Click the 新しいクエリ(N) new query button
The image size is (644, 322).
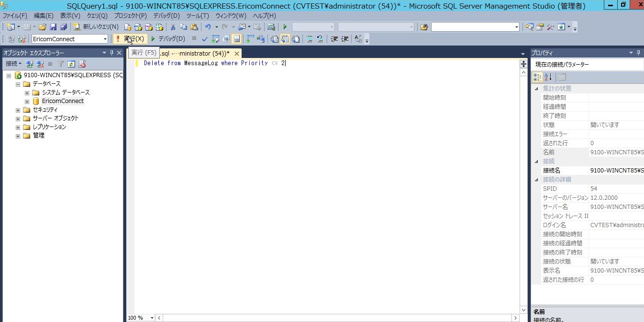coord(96,27)
